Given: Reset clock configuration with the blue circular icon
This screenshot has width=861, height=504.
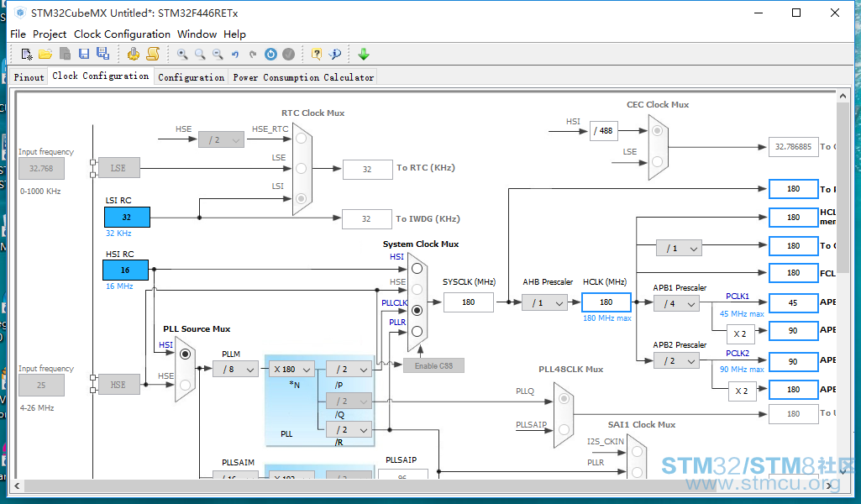Looking at the screenshot, I should tap(270, 54).
